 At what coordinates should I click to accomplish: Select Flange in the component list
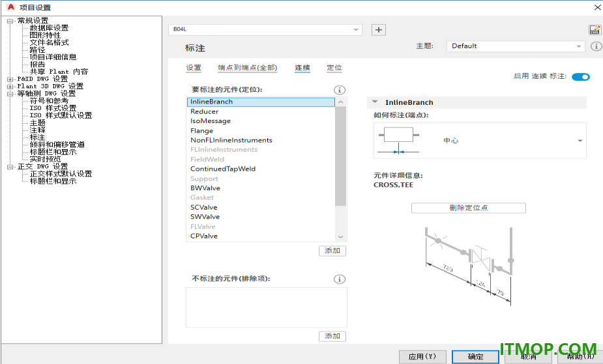pos(261,130)
